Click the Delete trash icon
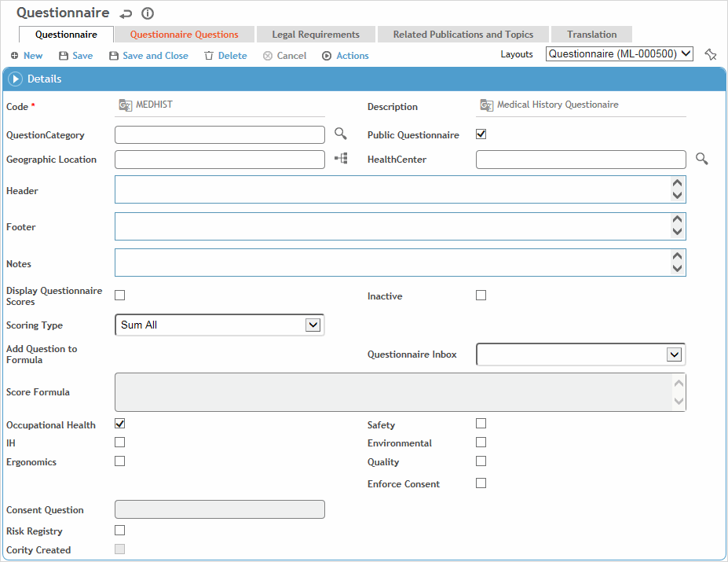Image resolution: width=728 pixels, height=562 pixels. point(209,56)
